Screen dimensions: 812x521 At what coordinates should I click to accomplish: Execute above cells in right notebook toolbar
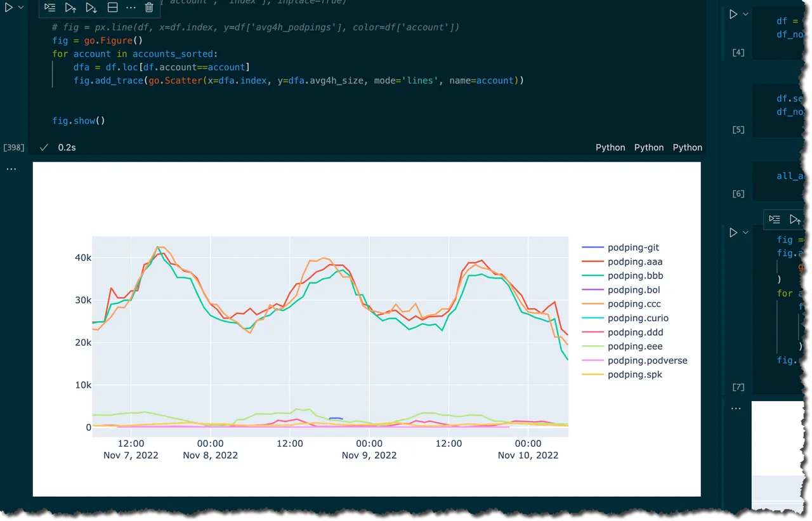[795, 219]
